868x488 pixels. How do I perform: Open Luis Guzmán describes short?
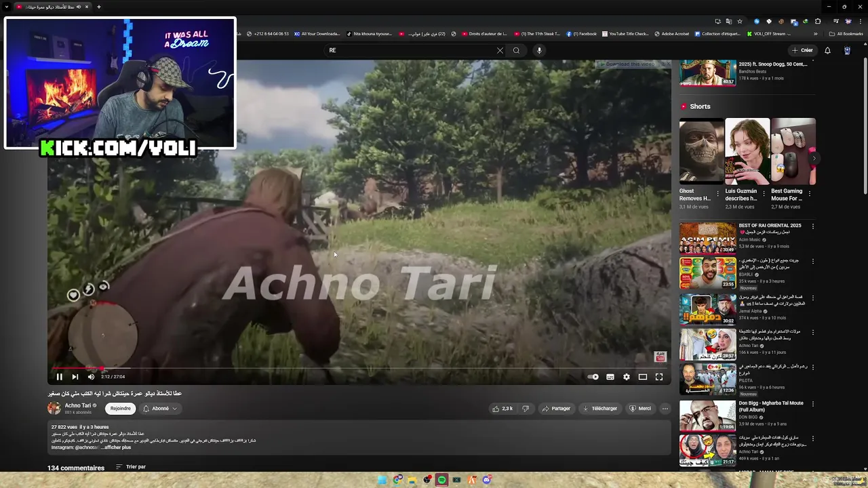tap(747, 151)
